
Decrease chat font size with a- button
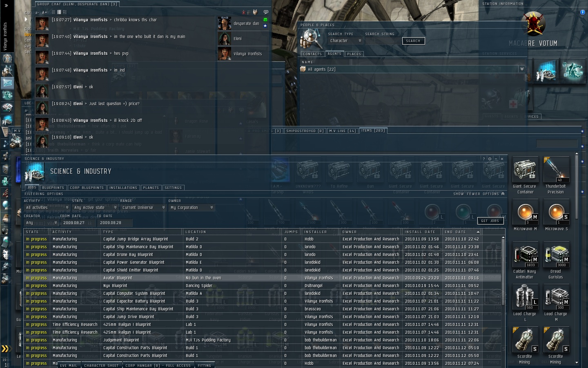[x=37, y=12]
